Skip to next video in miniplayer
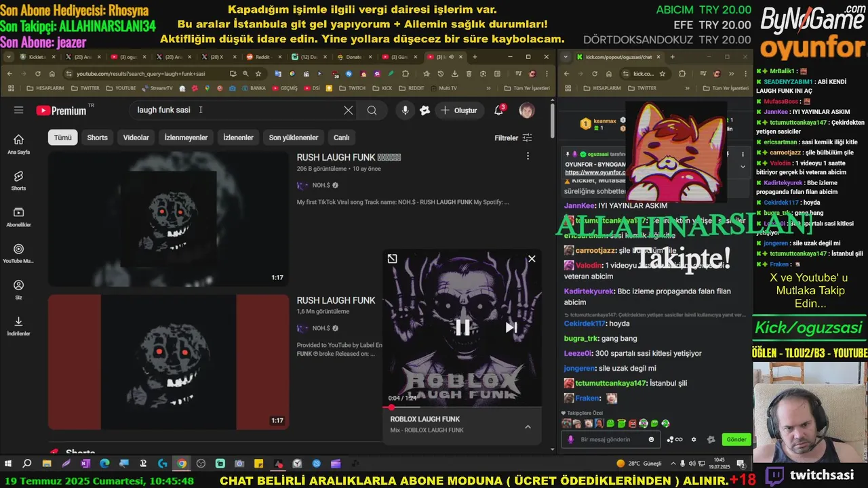868x488 pixels. 511,327
